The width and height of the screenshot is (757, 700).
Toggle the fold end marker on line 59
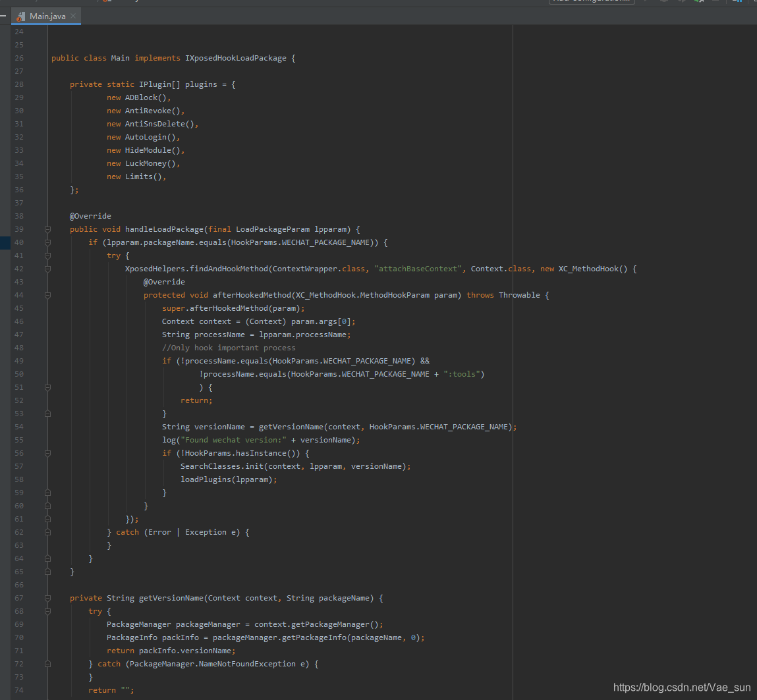48,493
